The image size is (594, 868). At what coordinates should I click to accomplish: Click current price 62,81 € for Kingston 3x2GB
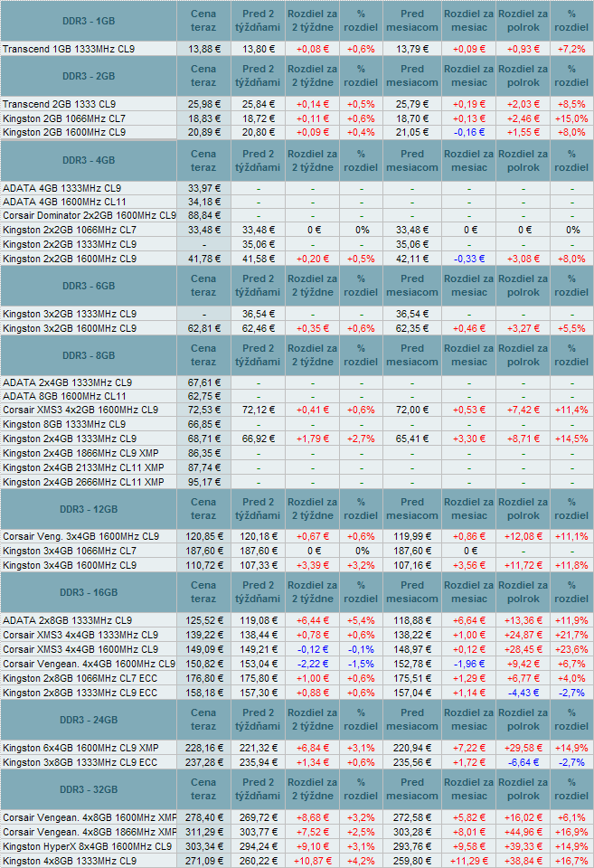coord(204,328)
